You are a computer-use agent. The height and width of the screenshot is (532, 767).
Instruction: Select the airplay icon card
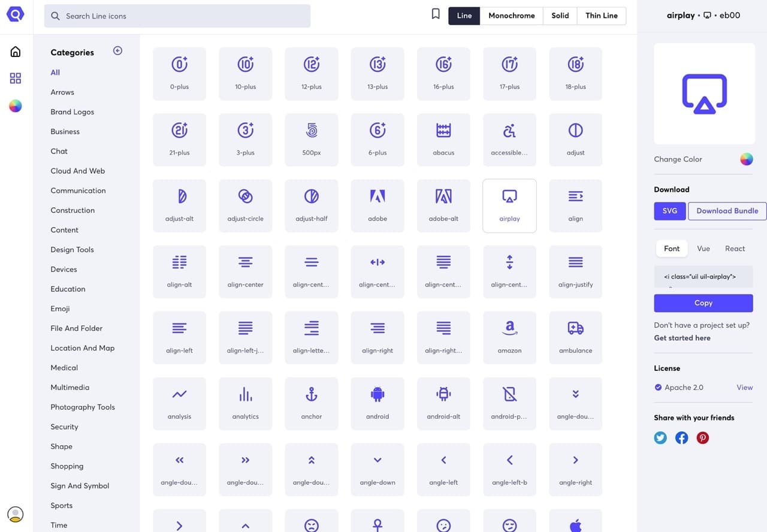[x=509, y=205]
